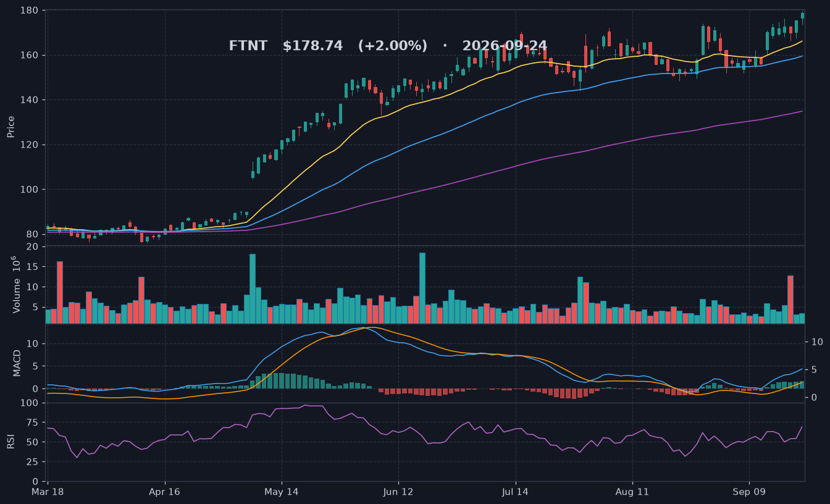Click the MACD axis label

click(17, 363)
